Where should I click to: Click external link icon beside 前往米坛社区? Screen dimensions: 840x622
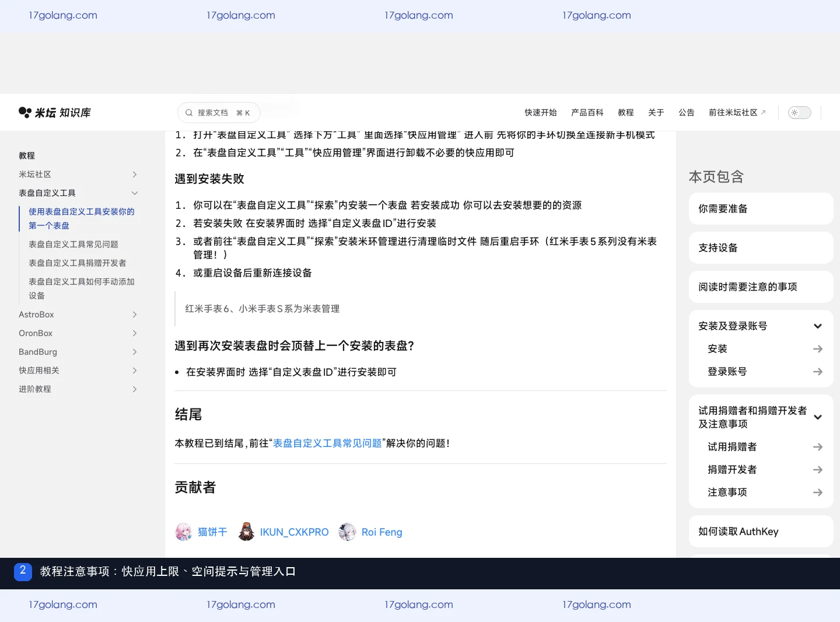[763, 113]
